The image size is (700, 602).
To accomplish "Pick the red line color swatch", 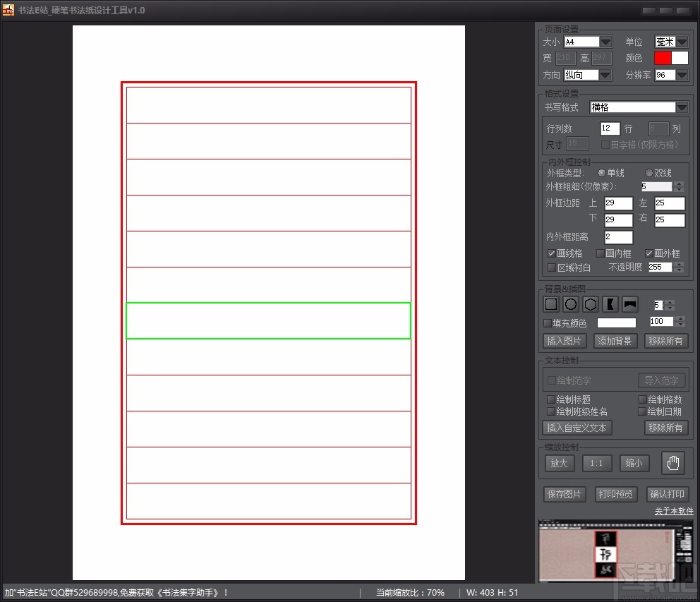I will (x=663, y=58).
